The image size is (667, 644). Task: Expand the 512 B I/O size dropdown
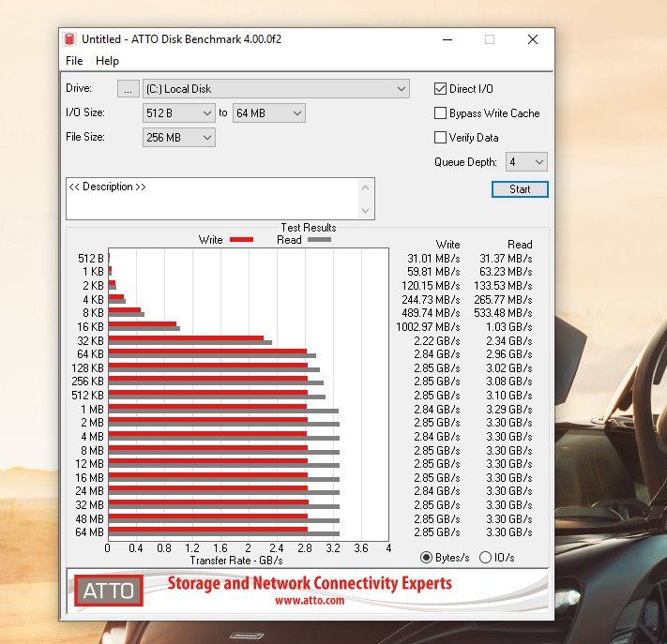178,113
